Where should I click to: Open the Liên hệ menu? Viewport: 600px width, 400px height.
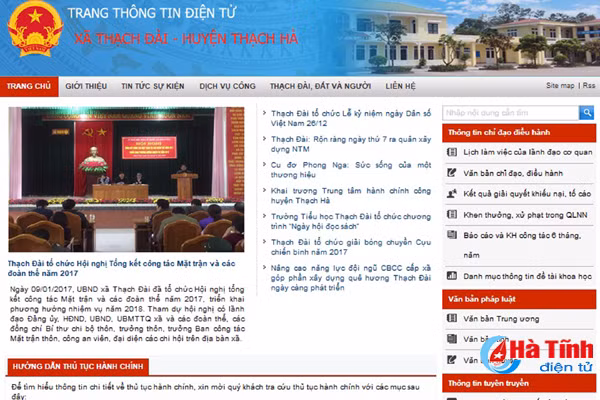click(x=400, y=86)
